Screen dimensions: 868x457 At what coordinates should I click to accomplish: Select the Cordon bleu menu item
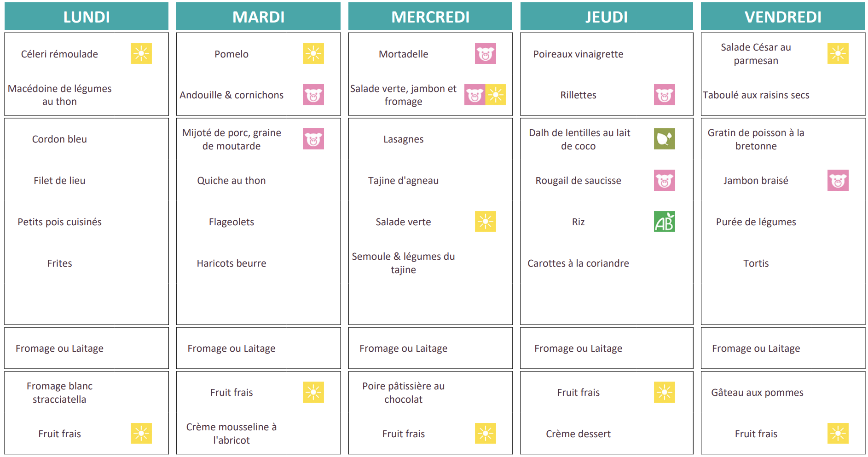(59, 139)
